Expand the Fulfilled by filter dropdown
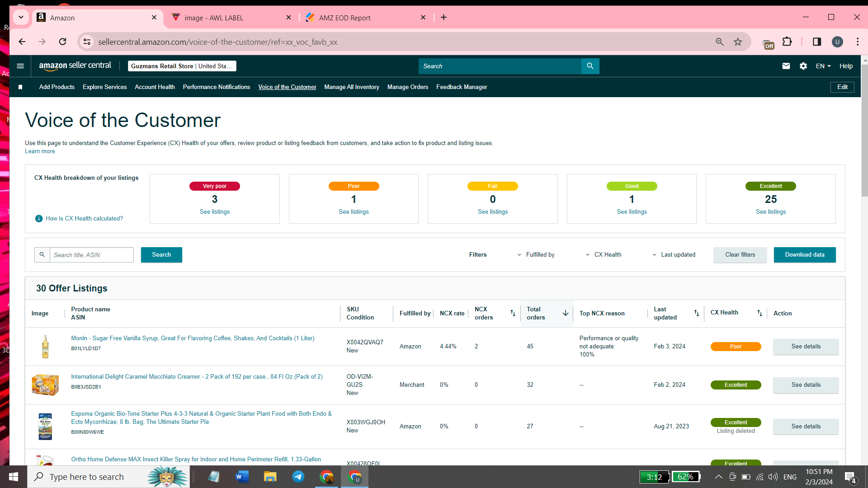 click(536, 255)
